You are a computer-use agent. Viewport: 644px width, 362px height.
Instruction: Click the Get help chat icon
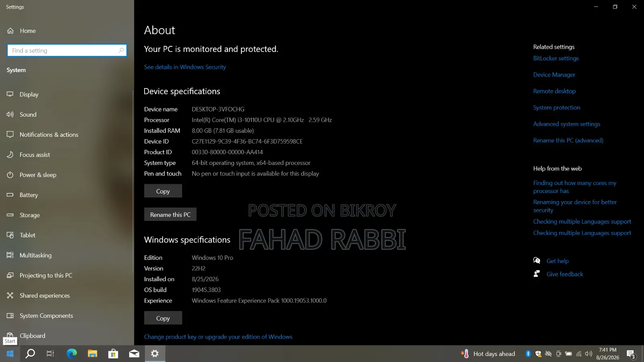[537, 261]
